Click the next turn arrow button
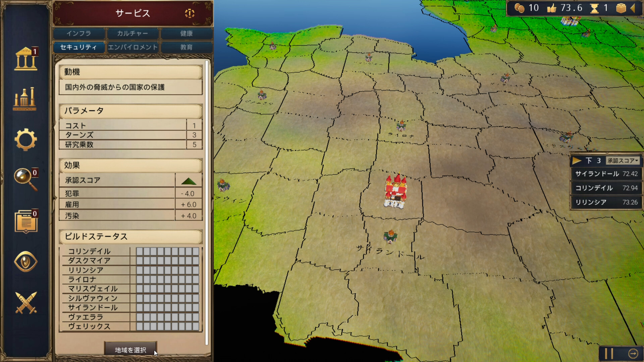The height and width of the screenshot is (362, 644). tap(633, 353)
